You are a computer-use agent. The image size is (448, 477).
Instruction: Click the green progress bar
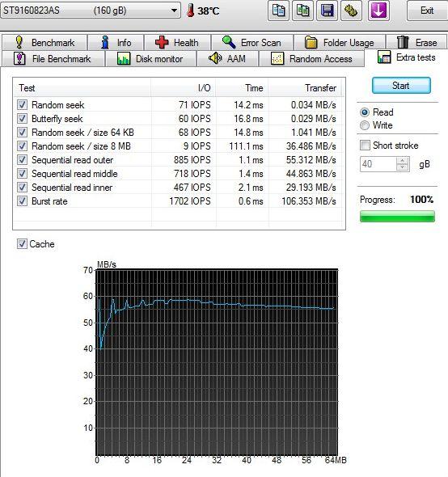397,217
